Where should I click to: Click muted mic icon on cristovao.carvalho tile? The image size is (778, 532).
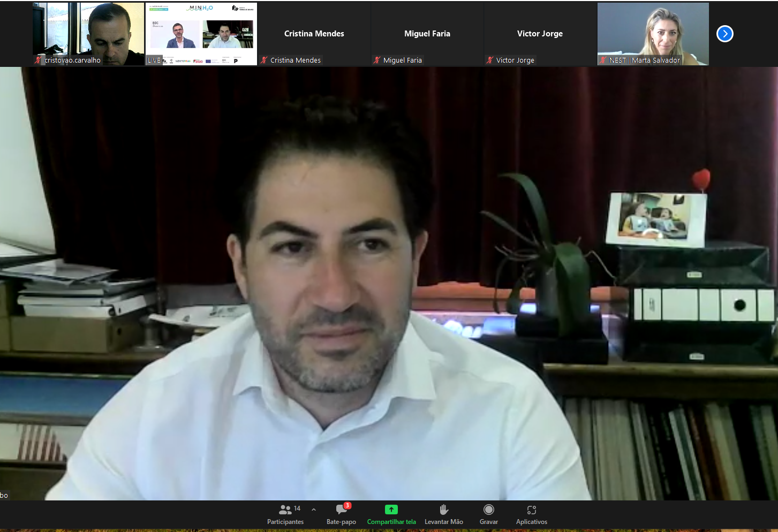[38, 60]
